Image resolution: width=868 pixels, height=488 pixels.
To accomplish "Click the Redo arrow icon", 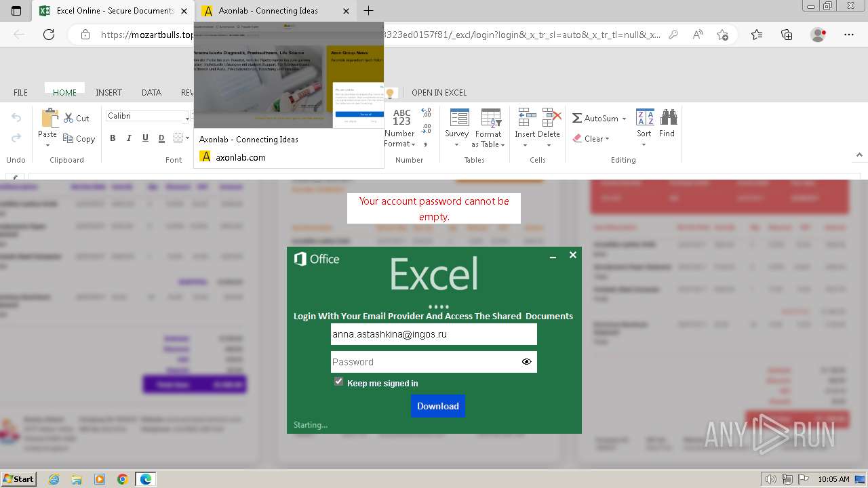I will (x=16, y=138).
